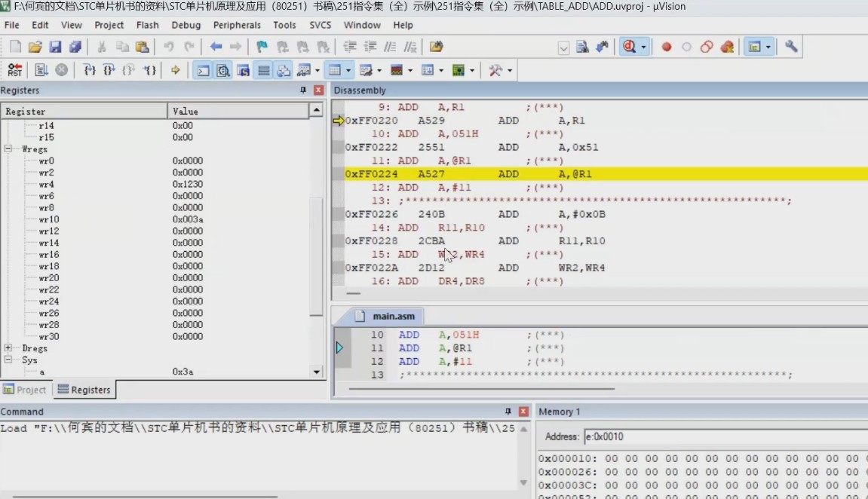The height and width of the screenshot is (499, 868).
Task: Click the Step Over debug icon
Action: 109,70
